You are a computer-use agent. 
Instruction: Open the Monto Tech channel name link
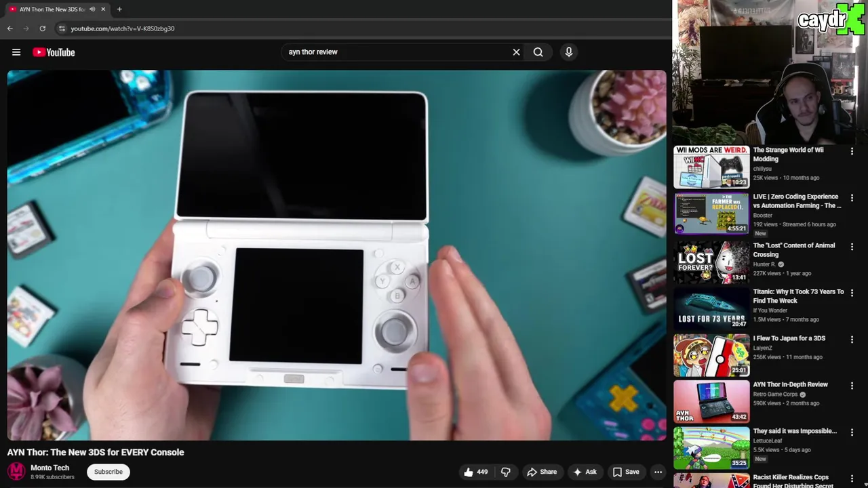(x=50, y=468)
